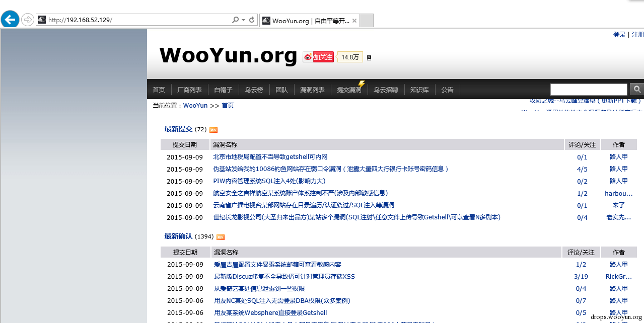Viewport: 644px width, 323px height.
Task: Click the 最新确认 section heading link
Action: (x=178, y=236)
